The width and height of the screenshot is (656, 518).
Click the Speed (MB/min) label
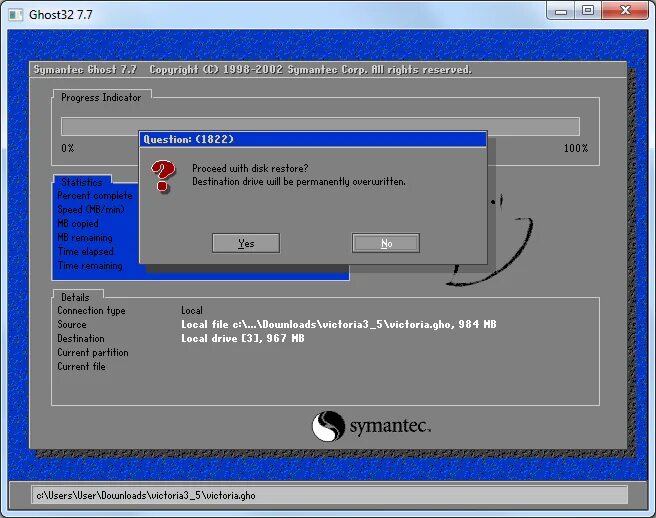[91, 209]
